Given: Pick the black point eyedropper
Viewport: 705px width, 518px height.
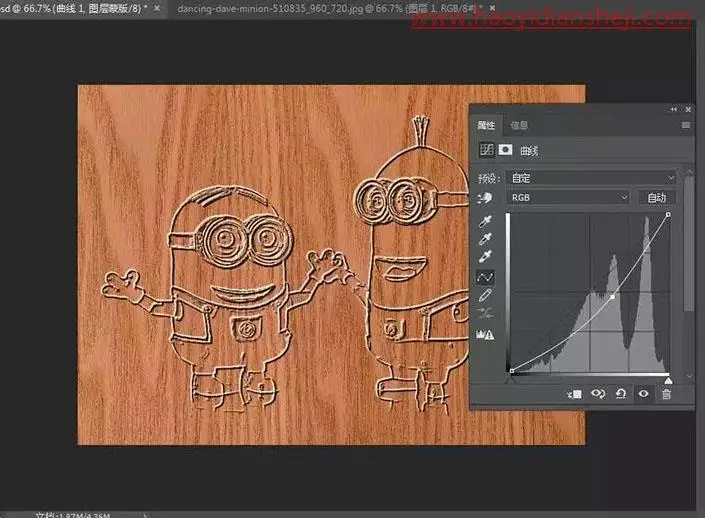Looking at the screenshot, I should pos(485,221).
